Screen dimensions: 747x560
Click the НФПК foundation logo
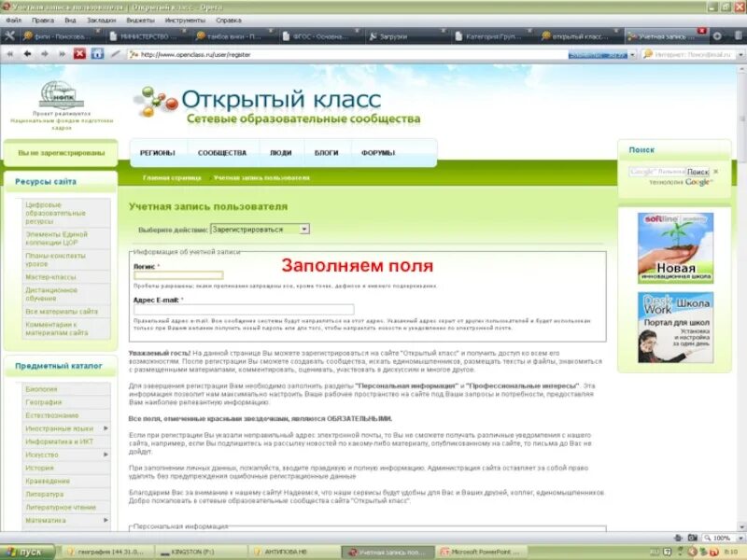62,95
